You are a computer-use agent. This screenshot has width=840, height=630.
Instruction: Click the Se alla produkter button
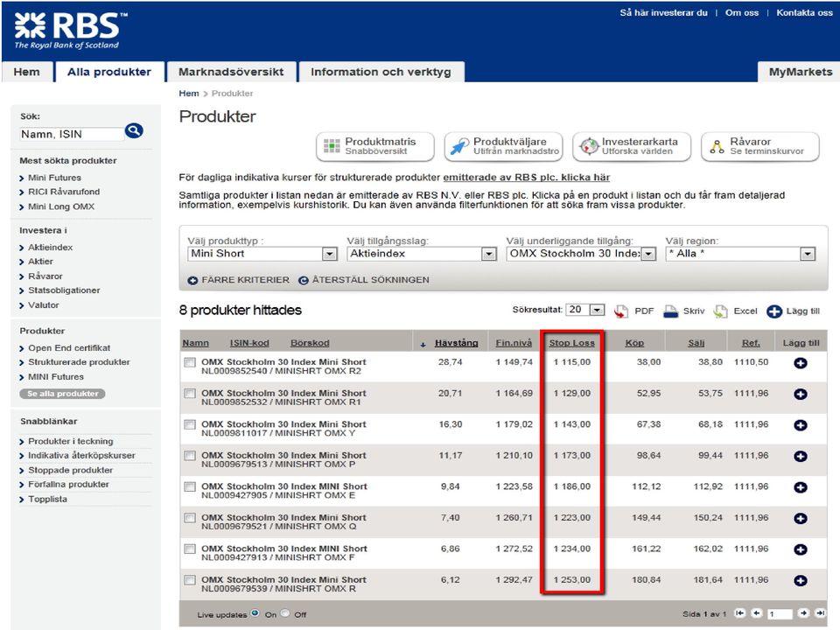point(63,394)
